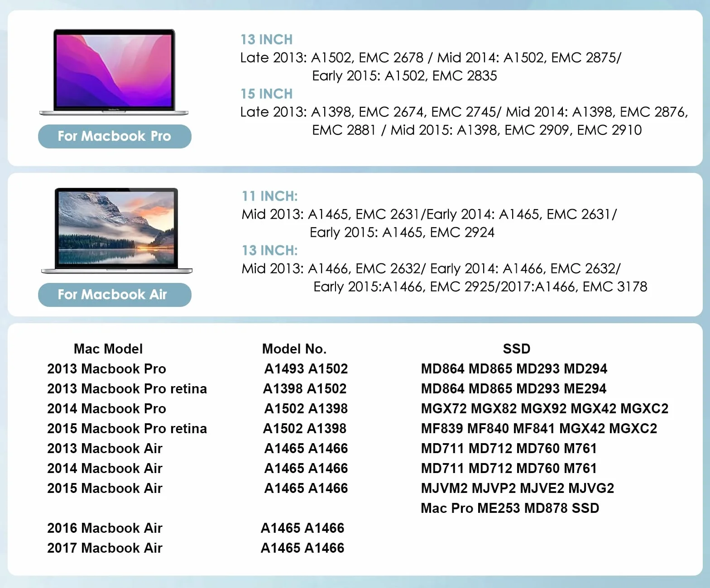
Task: Select the '2016 Macbook Air' row label
Action: [x=105, y=528]
